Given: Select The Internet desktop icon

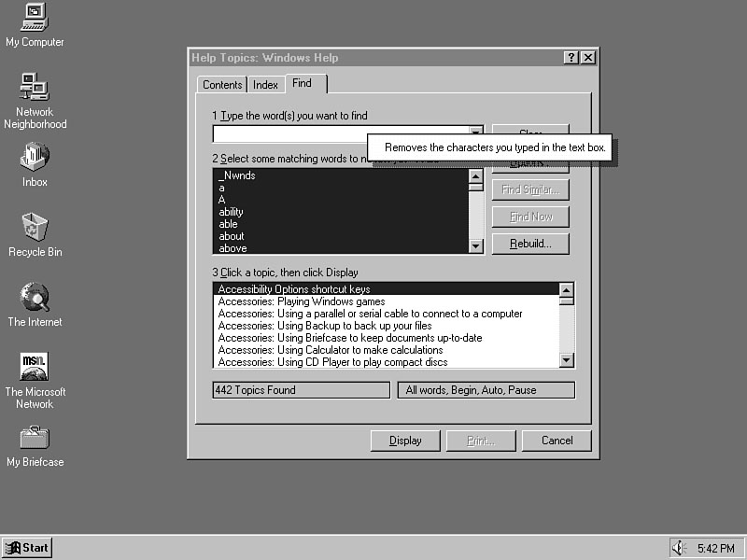Looking at the screenshot, I should click(x=35, y=305).
